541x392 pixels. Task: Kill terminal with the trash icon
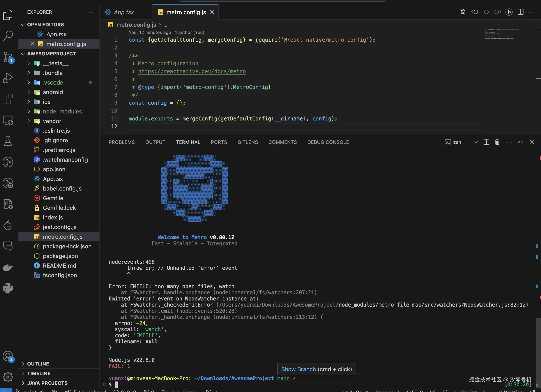click(x=497, y=142)
